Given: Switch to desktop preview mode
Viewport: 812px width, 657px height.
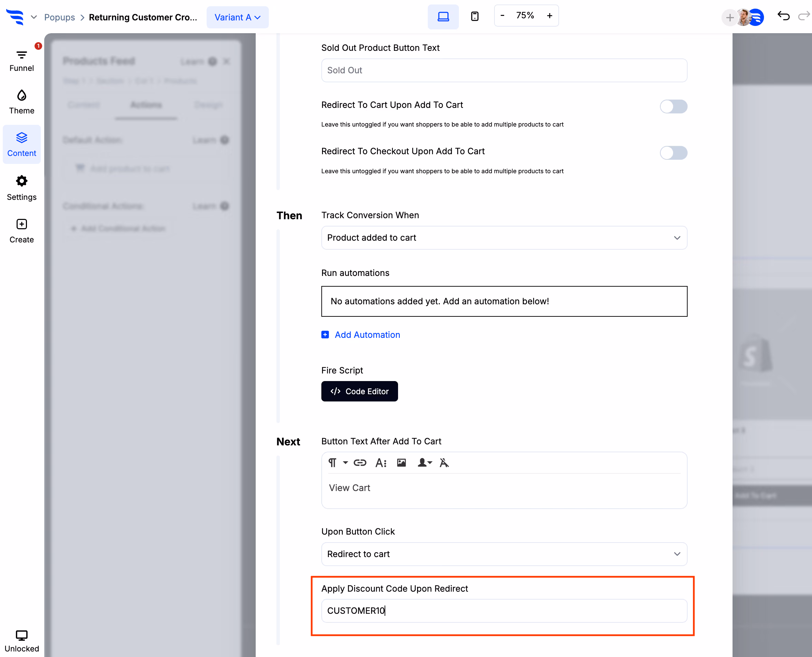Looking at the screenshot, I should (x=443, y=17).
